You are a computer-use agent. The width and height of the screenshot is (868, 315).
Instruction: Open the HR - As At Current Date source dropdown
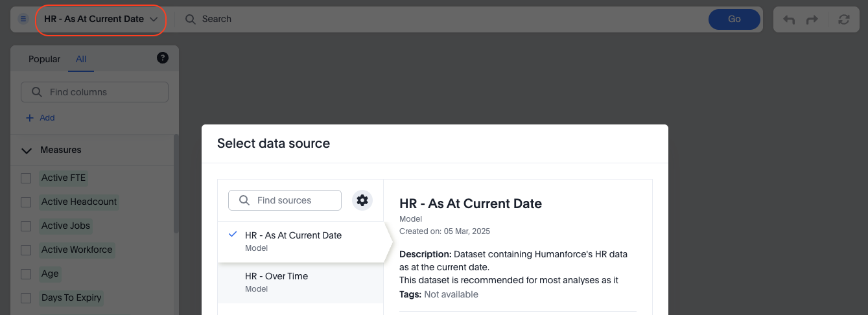101,19
